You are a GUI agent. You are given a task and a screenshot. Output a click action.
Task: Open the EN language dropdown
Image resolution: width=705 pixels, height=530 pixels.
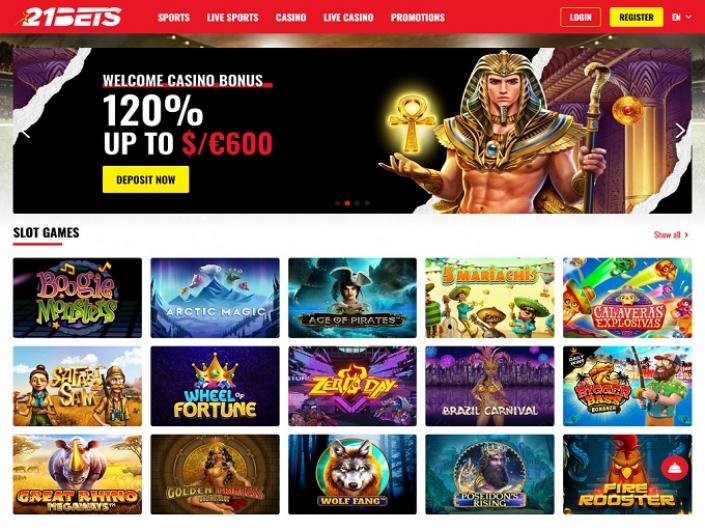[682, 18]
